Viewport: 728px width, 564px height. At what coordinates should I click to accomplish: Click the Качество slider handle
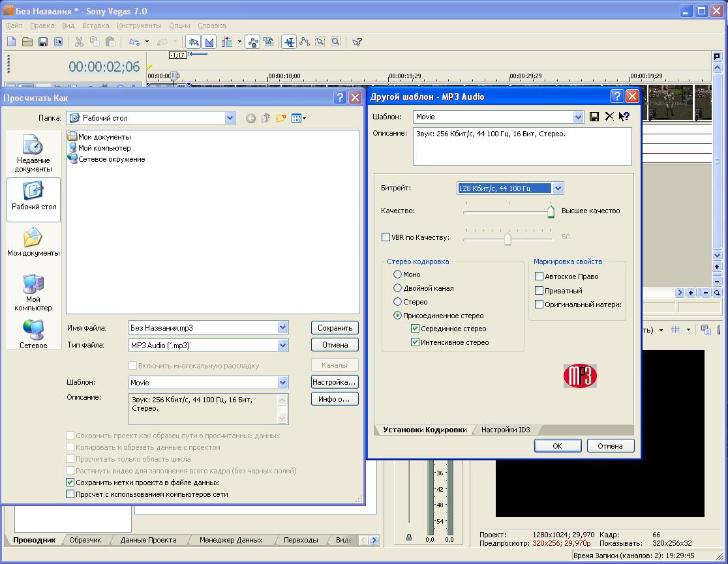click(551, 211)
